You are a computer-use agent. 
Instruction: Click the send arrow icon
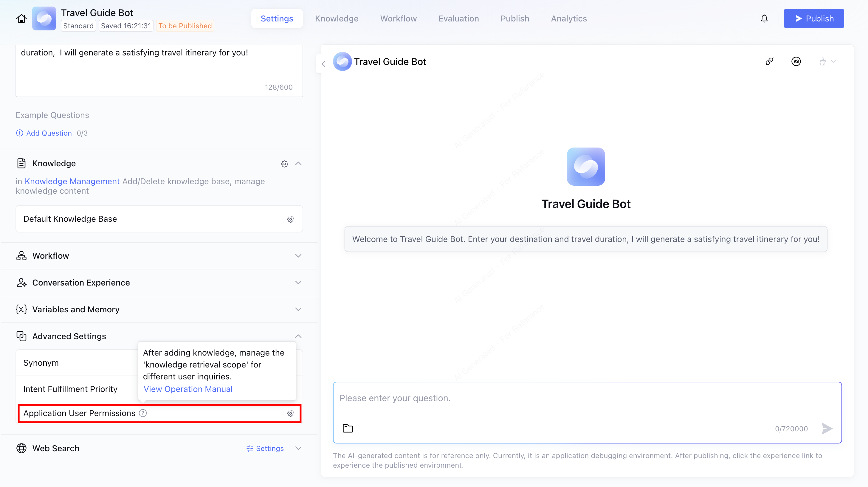pos(827,428)
